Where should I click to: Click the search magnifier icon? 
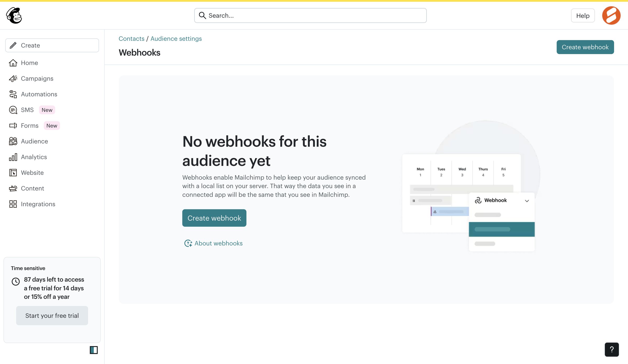(x=202, y=15)
